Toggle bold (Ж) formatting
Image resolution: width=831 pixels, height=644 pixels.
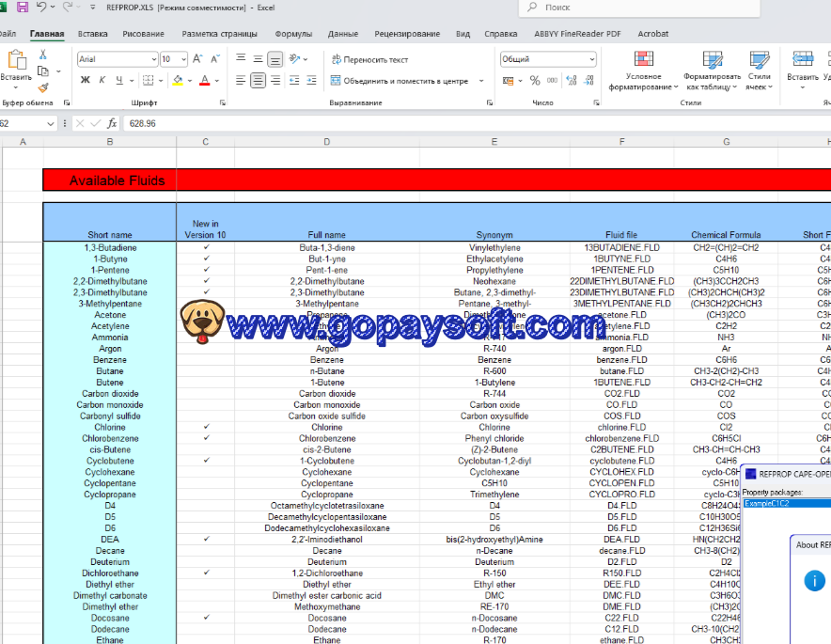(x=86, y=81)
